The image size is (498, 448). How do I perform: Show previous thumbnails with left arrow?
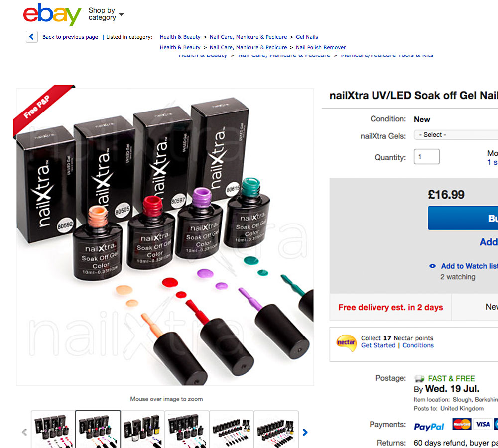point(24,432)
